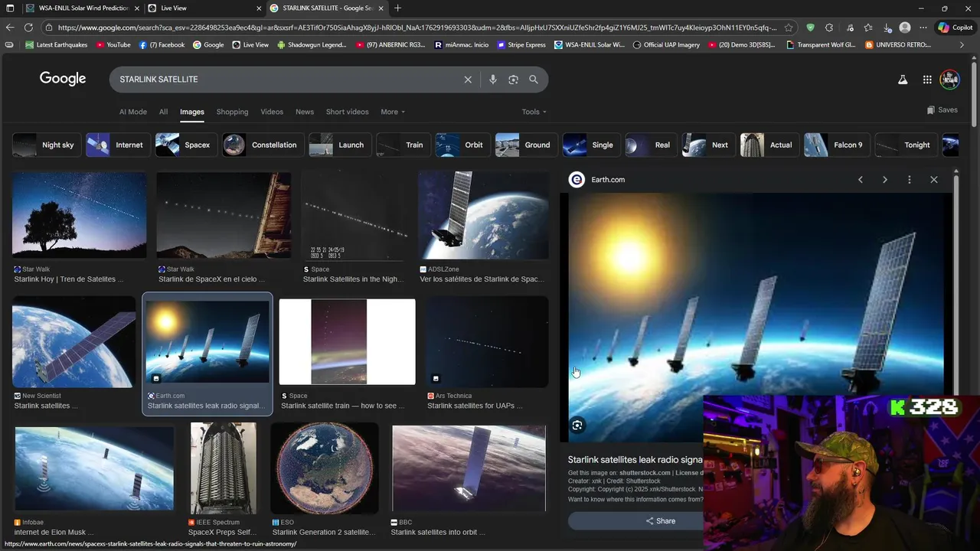
Task: Open YouTube bookmark
Action: [x=113, y=45]
